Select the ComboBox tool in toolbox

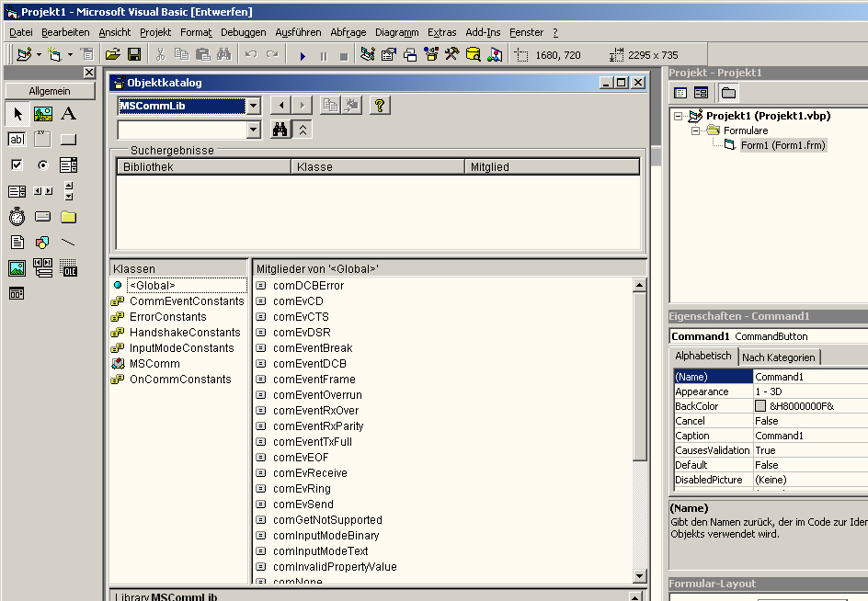(68, 164)
